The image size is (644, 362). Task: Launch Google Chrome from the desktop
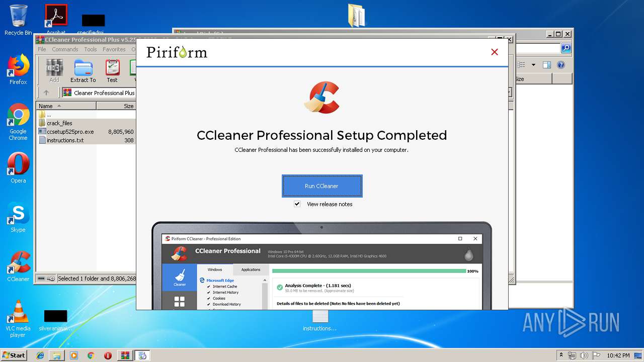coord(18,122)
